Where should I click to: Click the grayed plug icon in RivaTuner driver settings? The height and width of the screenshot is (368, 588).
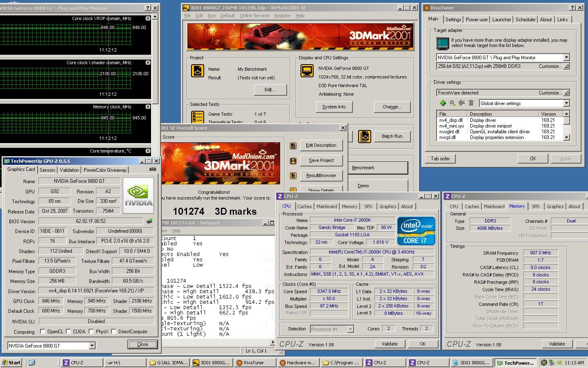[462, 103]
